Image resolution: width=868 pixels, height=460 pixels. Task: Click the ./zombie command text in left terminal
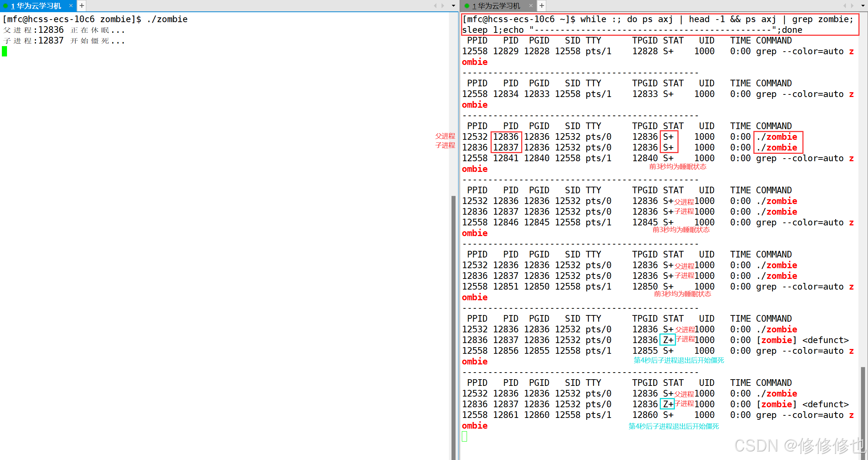click(167, 19)
